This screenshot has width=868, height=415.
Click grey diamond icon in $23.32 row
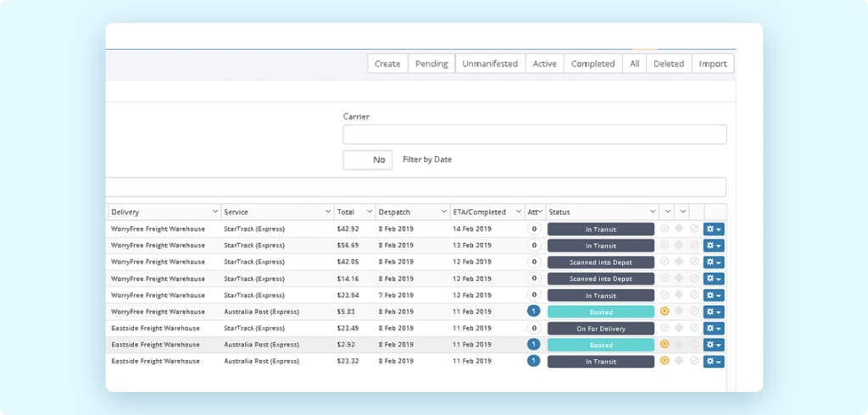(x=679, y=361)
